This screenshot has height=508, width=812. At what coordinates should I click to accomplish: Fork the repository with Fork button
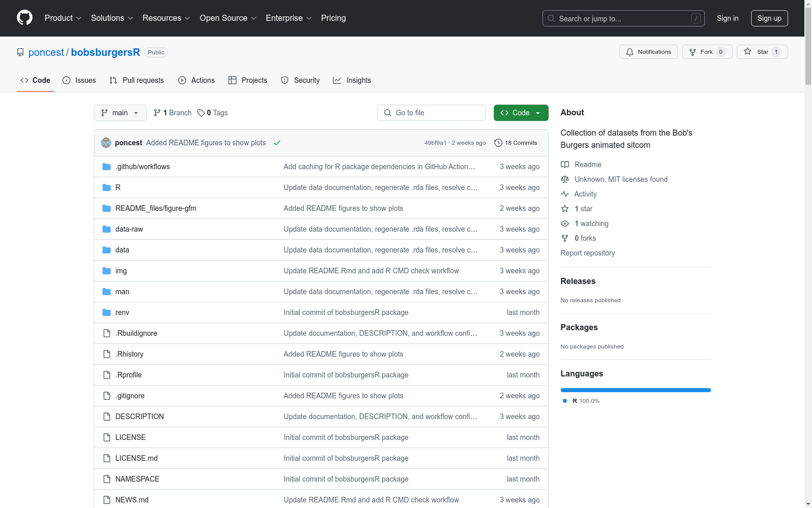pos(707,52)
